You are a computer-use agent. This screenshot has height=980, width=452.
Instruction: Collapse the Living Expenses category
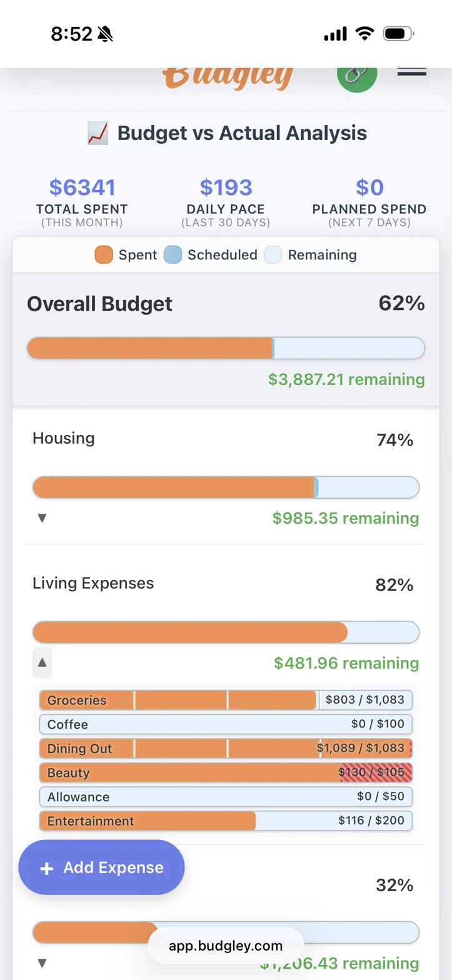[42, 662]
